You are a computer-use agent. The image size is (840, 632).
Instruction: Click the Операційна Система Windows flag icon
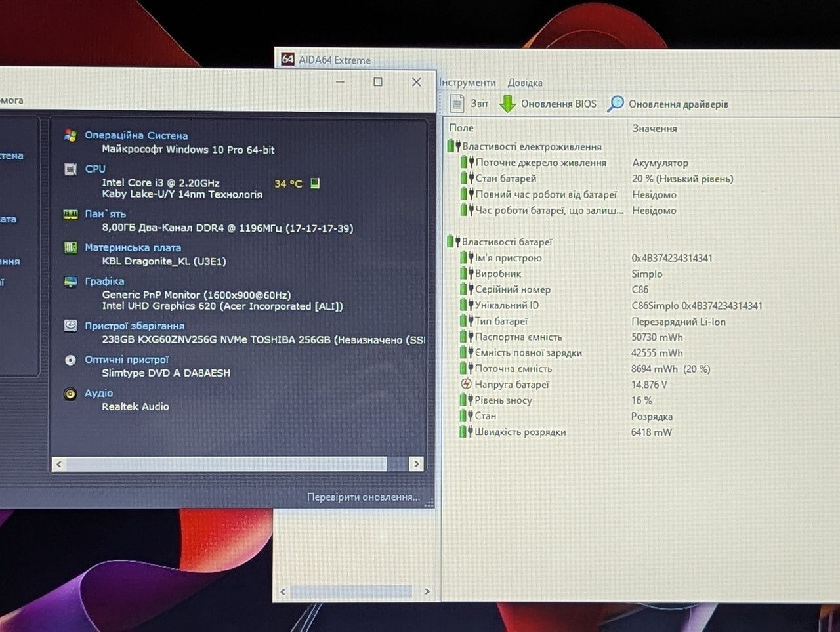[x=70, y=135]
